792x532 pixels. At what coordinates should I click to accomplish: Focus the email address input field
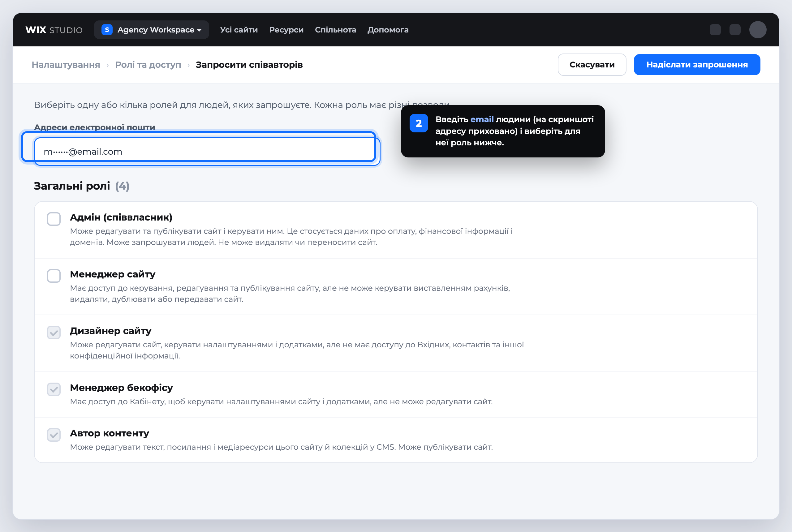tap(207, 151)
